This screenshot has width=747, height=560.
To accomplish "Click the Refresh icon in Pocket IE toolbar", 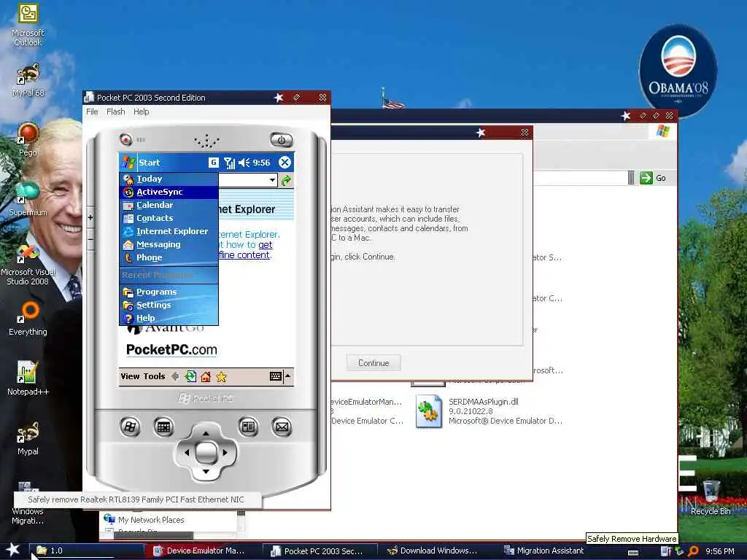I will click(190, 377).
